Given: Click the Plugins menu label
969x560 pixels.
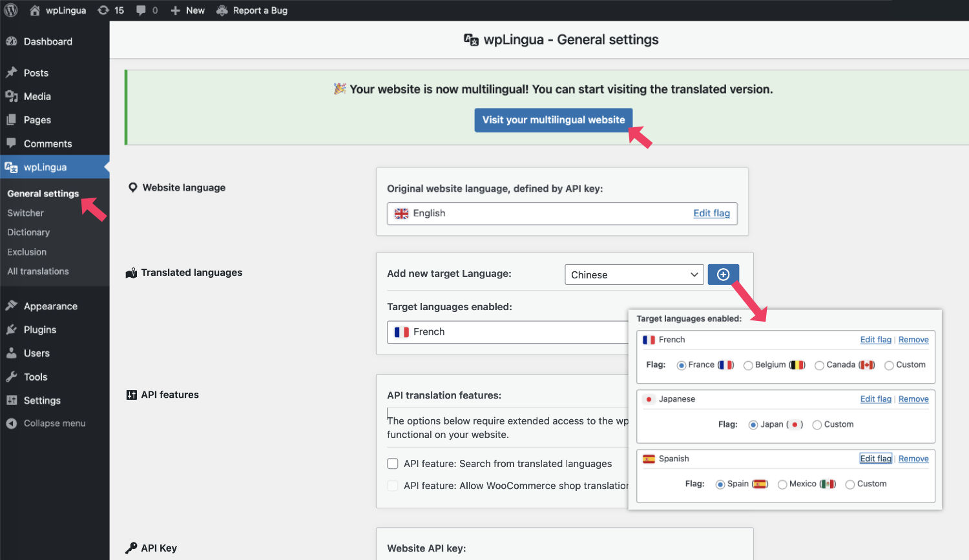Looking at the screenshot, I should point(40,329).
